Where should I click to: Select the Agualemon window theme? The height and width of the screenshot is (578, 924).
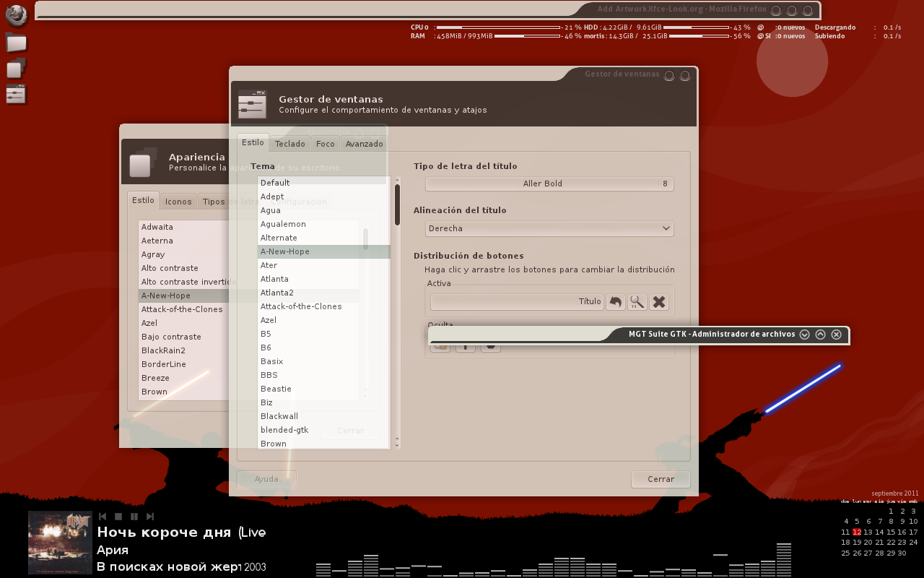323,224
